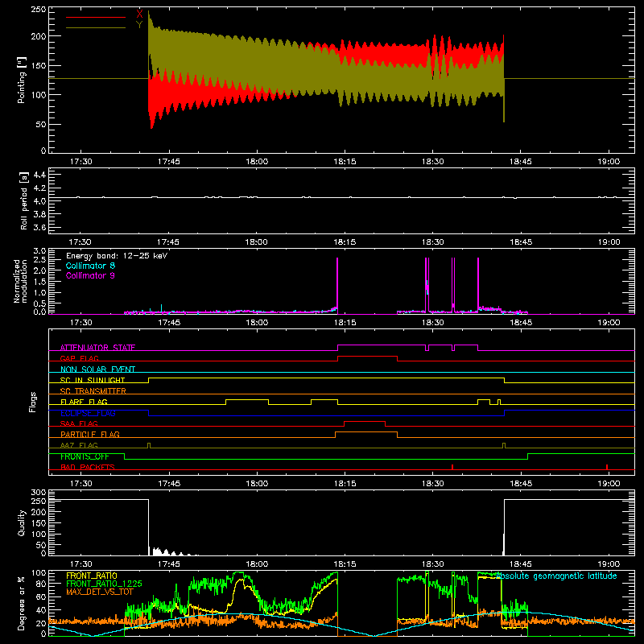644x644 pixels.
Task: Click the 17:45 tick under the Quality plot
Action: tap(169, 564)
